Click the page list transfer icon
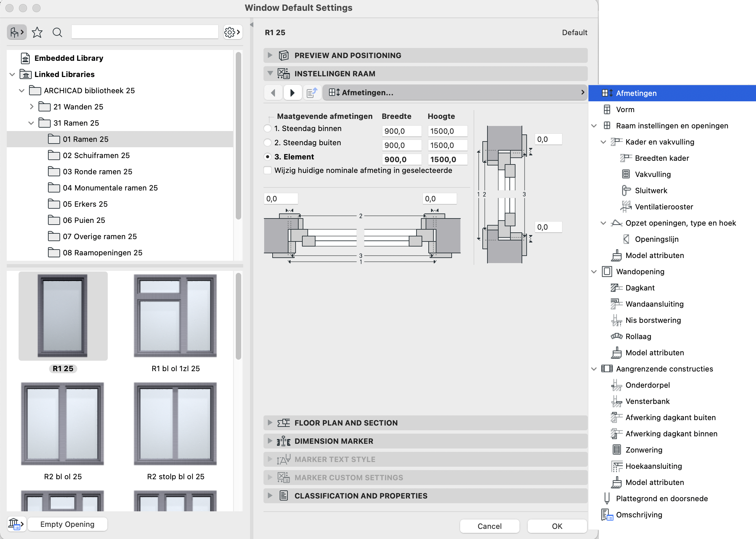The width and height of the screenshot is (756, 539). (x=312, y=93)
